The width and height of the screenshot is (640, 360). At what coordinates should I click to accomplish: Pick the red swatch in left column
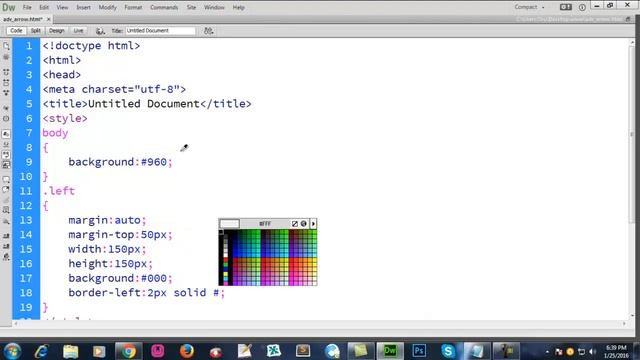(x=226, y=260)
